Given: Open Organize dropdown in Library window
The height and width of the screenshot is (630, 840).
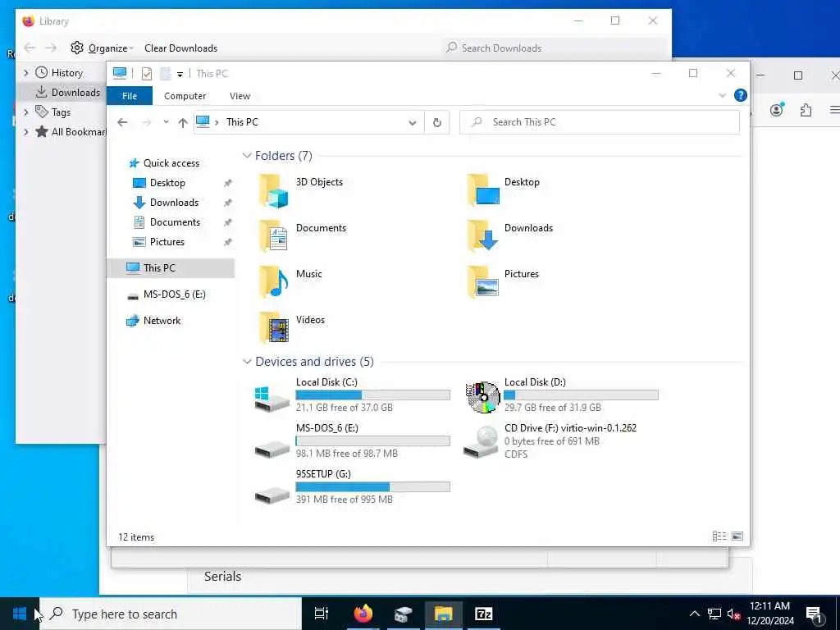Looking at the screenshot, I should (102, 48).
